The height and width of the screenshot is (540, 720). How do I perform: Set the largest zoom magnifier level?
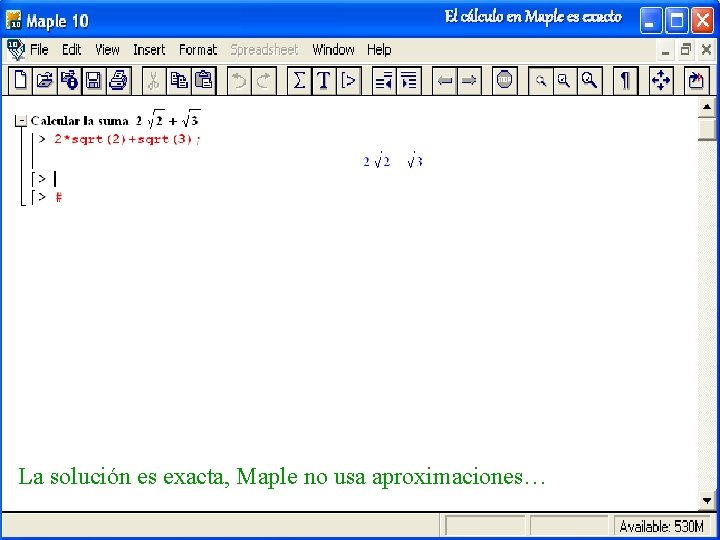tap(590, 81)
